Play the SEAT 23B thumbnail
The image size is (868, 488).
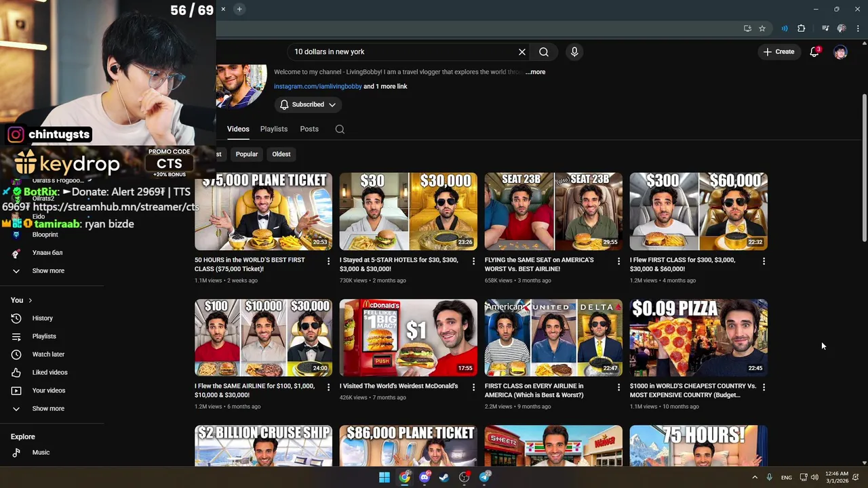pos(553,211)
